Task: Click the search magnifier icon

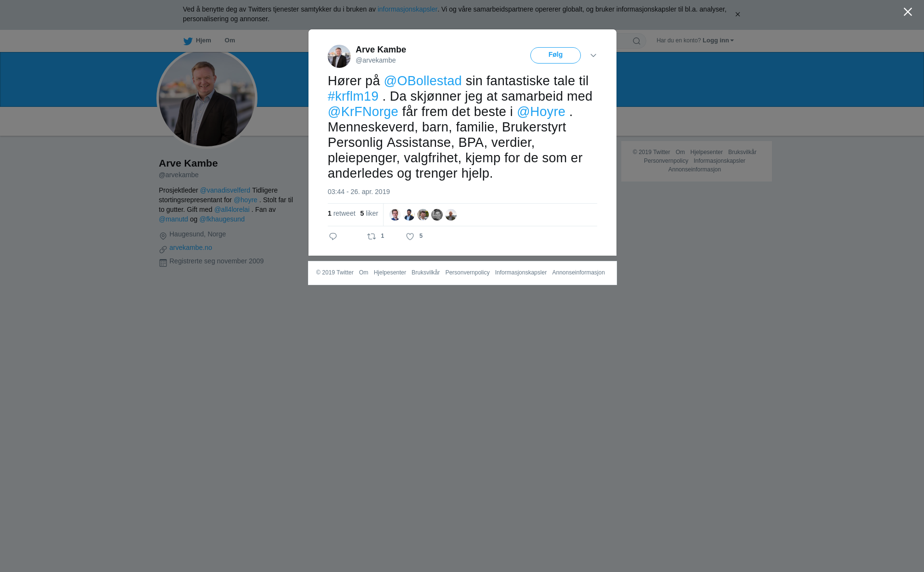Action: coord(637,41)
